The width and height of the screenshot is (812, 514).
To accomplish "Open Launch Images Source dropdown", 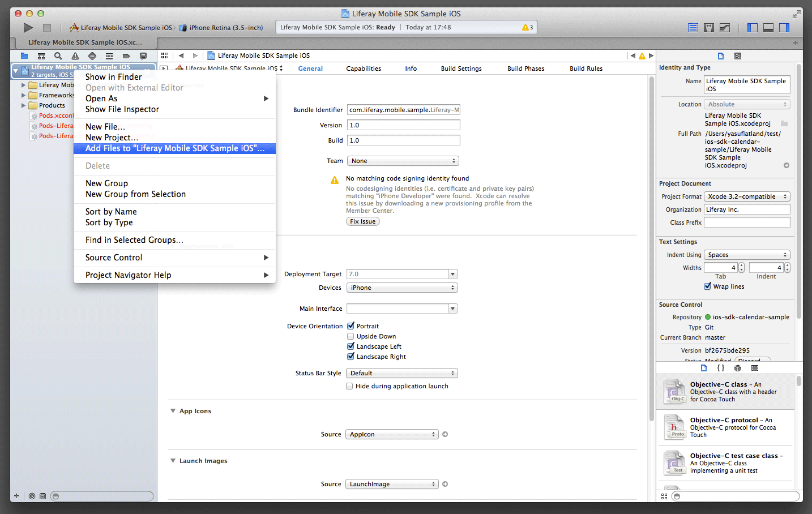I will tap(392, 484).
